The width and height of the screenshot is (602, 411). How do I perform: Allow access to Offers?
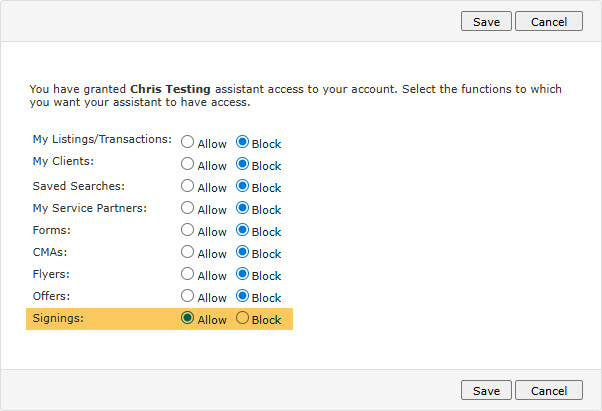[188, 297]
